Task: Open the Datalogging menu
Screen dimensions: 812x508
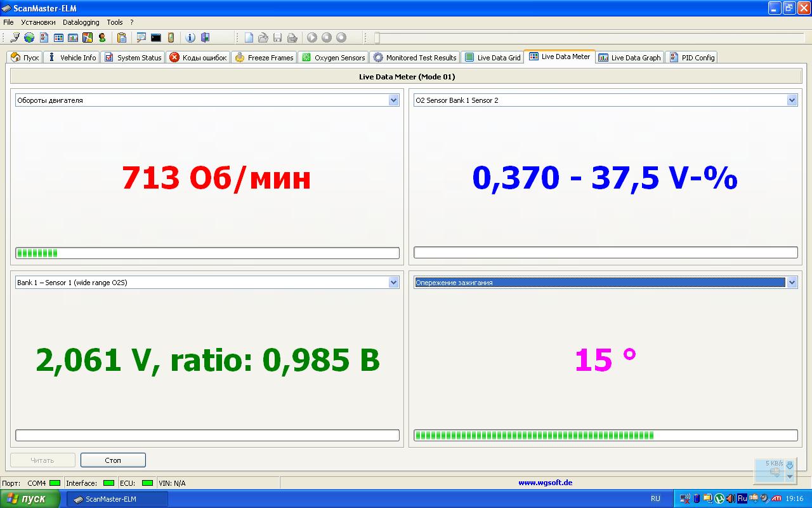Action: coord(81,22)
